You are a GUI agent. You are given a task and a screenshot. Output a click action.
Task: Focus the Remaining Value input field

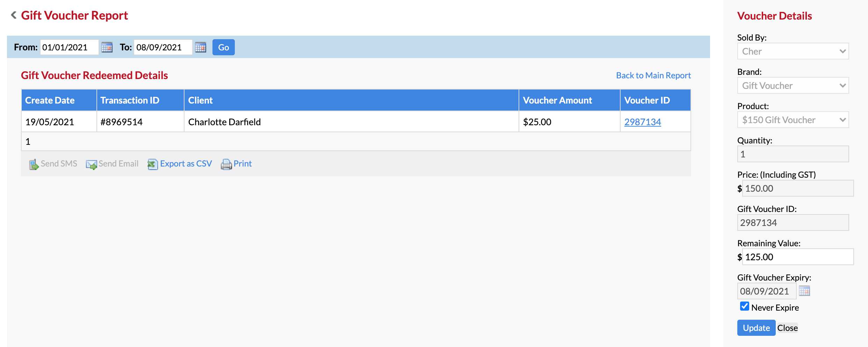tap(798, 257)
